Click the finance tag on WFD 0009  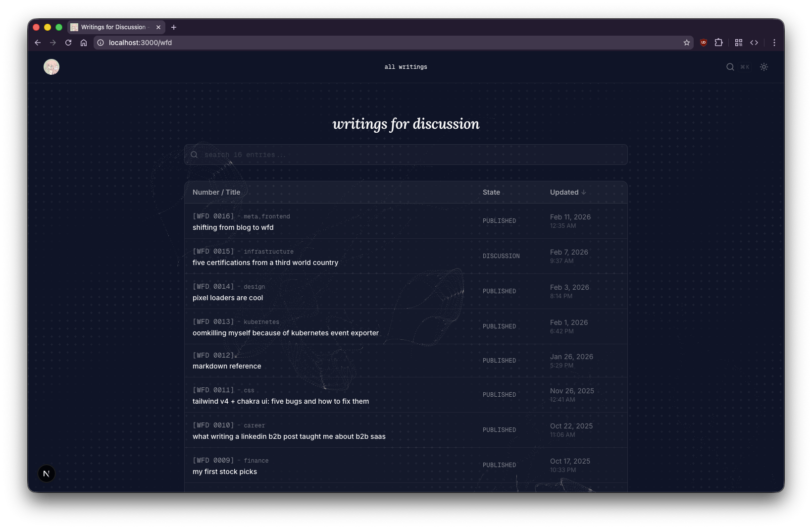coord(256,461)
